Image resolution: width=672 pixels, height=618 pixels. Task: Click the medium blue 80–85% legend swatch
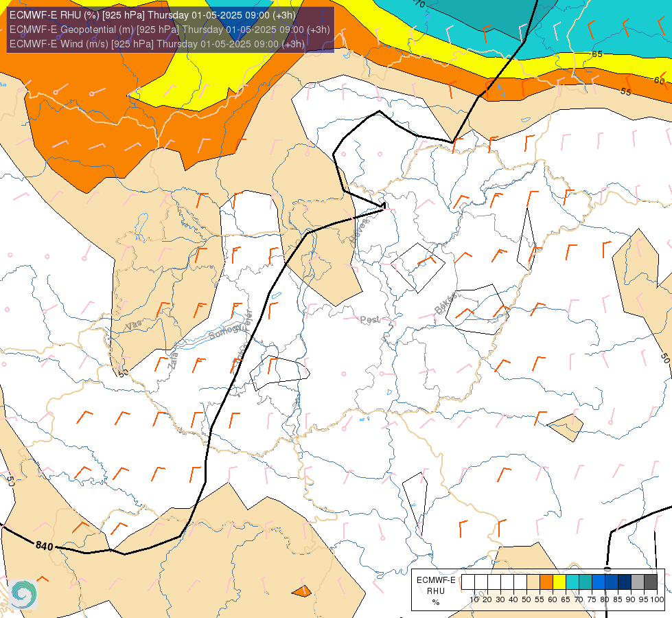612,582
